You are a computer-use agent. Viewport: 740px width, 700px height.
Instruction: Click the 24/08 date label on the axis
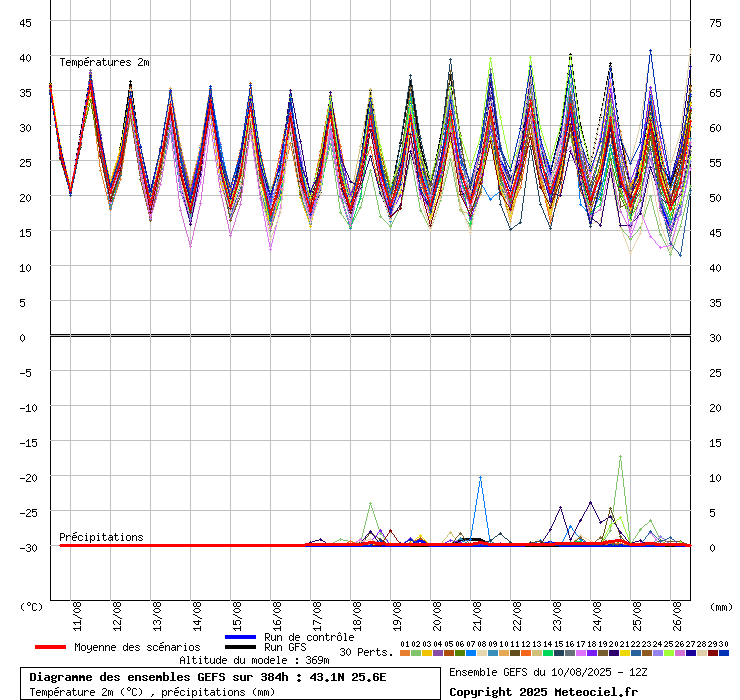click(x=597, y=616)
